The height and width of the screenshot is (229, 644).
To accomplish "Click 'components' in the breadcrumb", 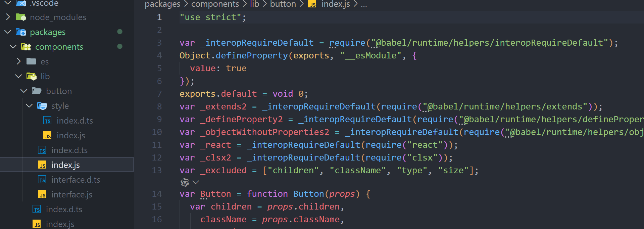I will [x=215, y=4].
